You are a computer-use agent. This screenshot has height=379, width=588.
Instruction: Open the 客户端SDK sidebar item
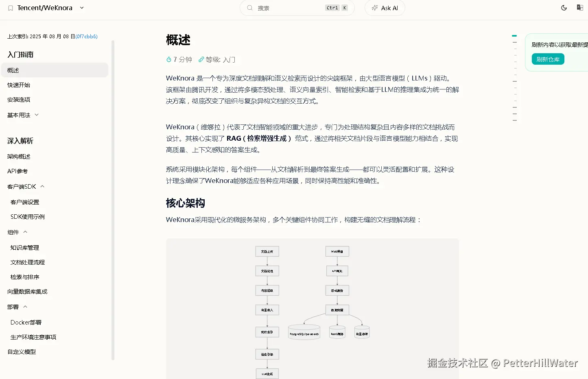tap(22, 187)
